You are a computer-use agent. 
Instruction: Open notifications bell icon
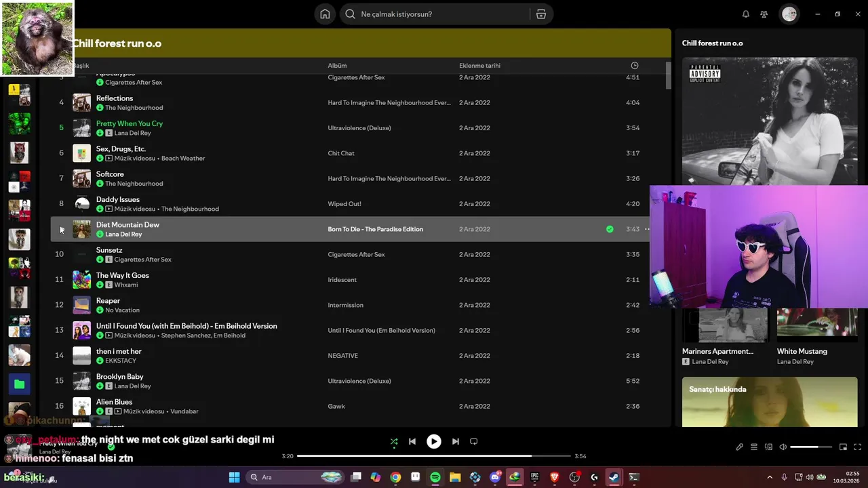(746, 14)
